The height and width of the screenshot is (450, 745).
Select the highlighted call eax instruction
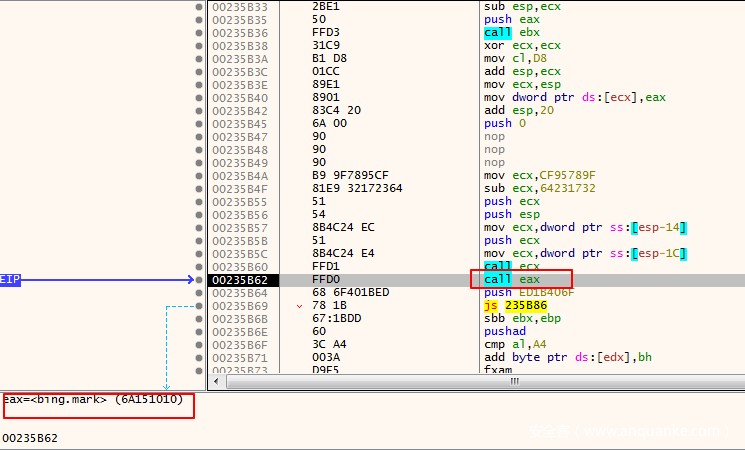coord(505,280)
